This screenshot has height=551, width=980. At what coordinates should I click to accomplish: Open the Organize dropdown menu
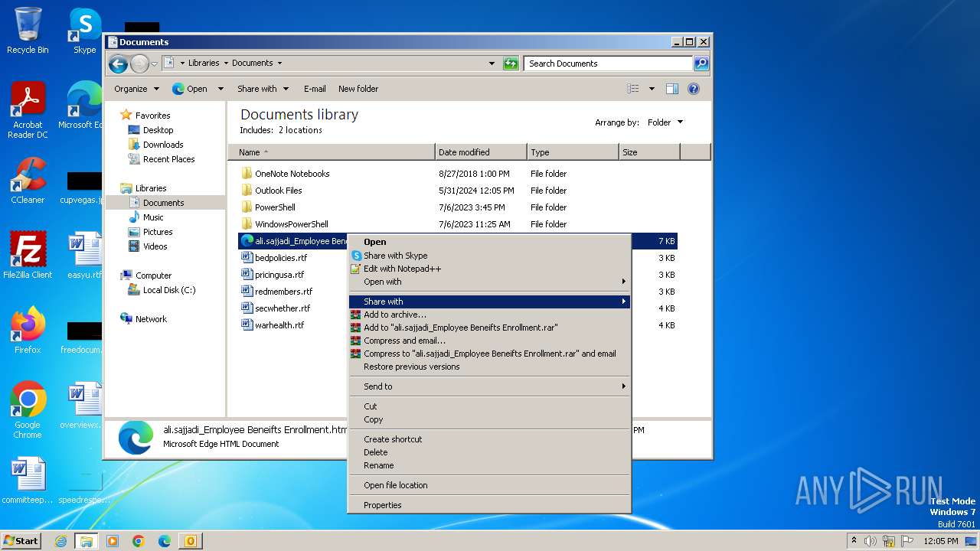pyautogui.click(x=136, y=89)
